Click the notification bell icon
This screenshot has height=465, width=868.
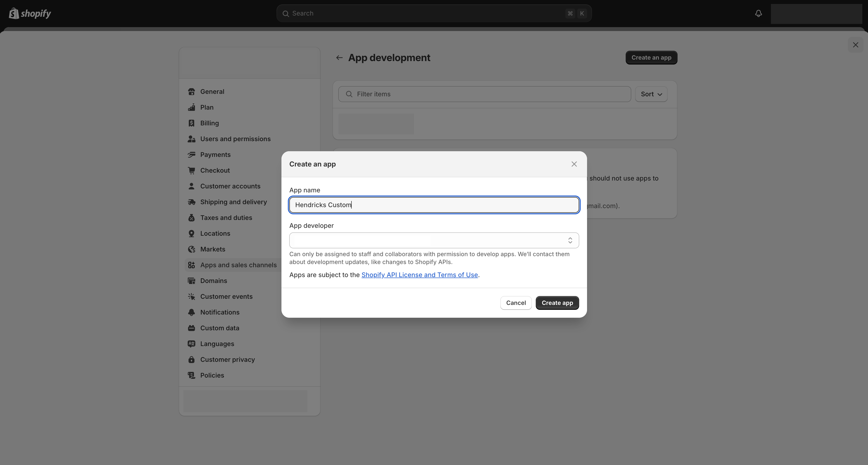[x=758, y=13]
